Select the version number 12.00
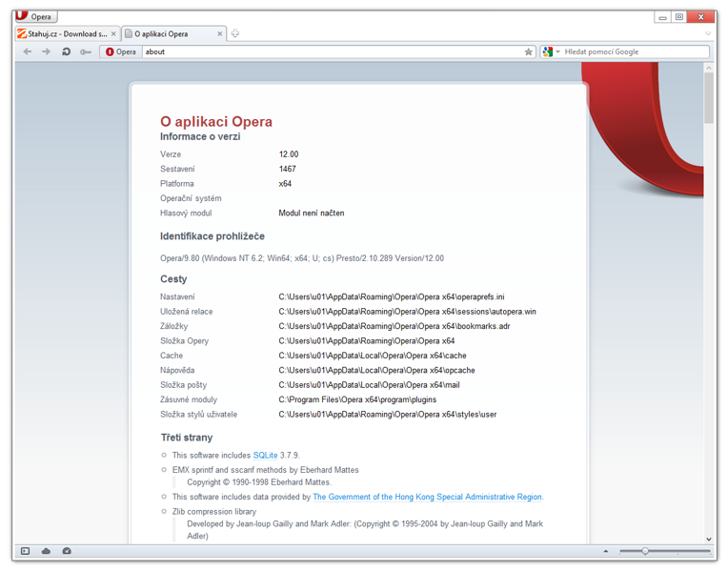 click(x=289, y=153)
